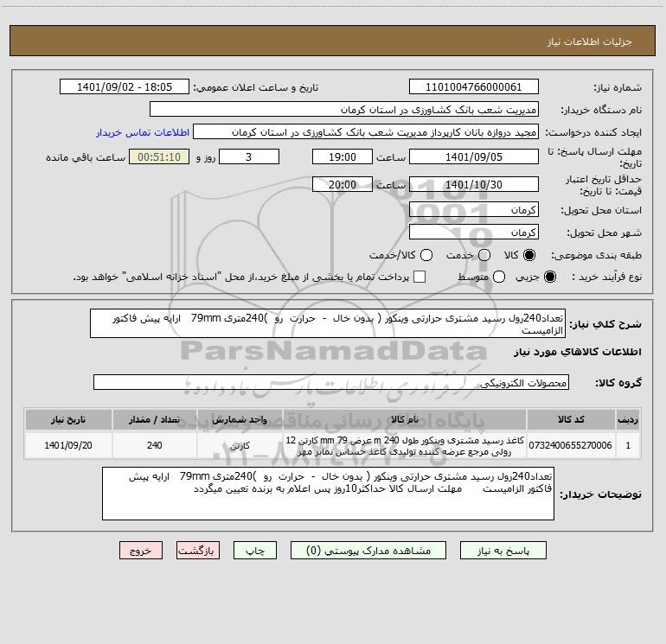Click the جزئیات اطلاعات نیاز header title
Screen dimensions: 666x644
click(x=590, y=41)
